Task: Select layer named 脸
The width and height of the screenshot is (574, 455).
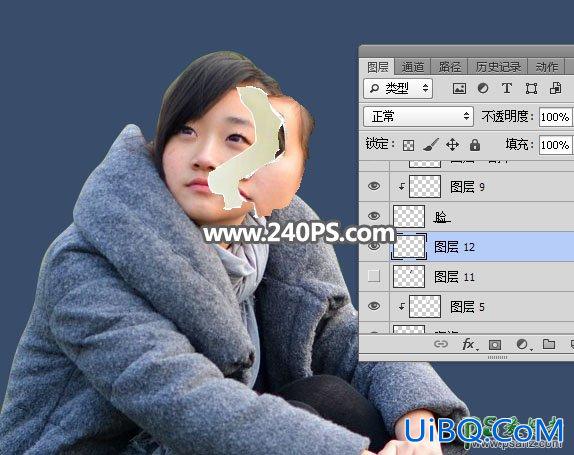Action: tap(441, 216)
